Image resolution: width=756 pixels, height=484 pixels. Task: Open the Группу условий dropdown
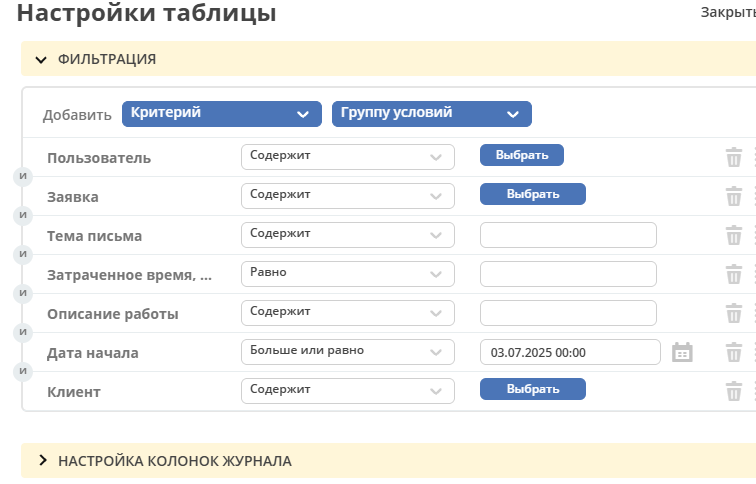click(x=432, y=114)
